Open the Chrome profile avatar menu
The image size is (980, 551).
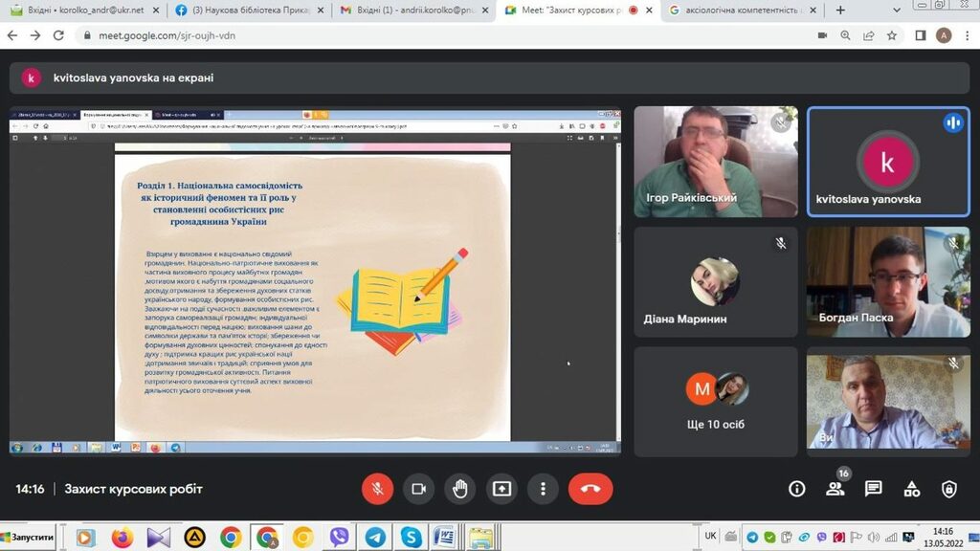click(x=944, y=35)
